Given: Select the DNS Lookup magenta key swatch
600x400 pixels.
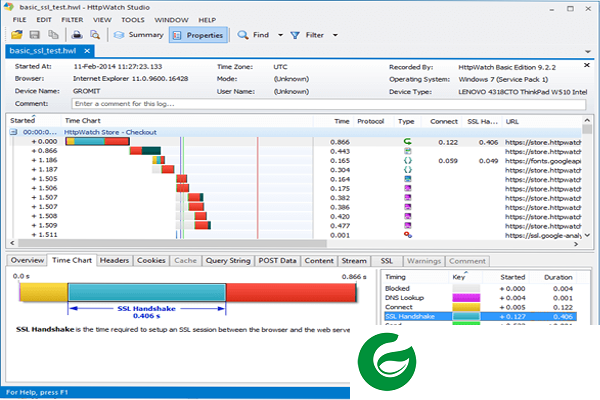Looking at the screenshot, I should coord(466,298).
